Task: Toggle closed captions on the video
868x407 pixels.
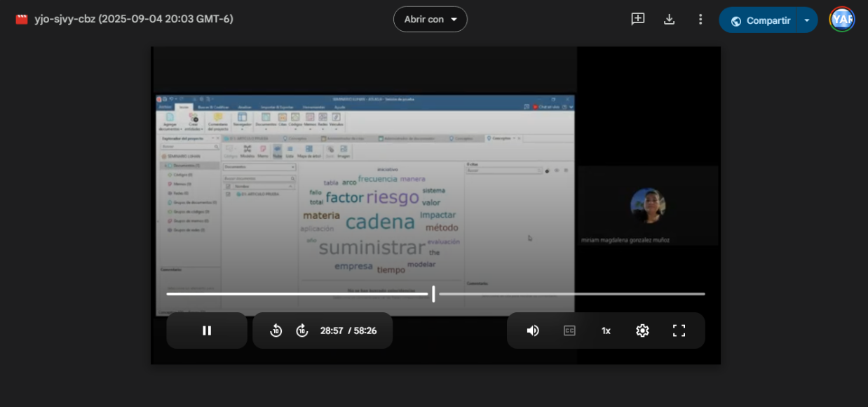Action: tap(569, 331)
